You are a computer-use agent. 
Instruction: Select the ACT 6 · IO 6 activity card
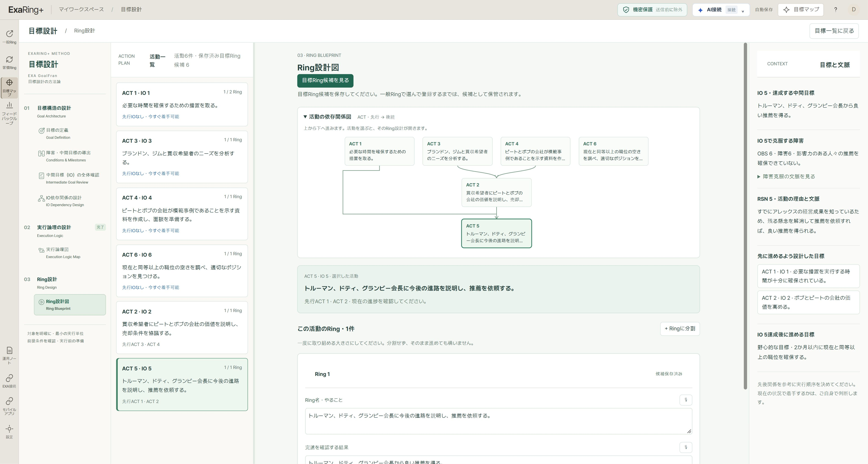(x=182, y=271)
